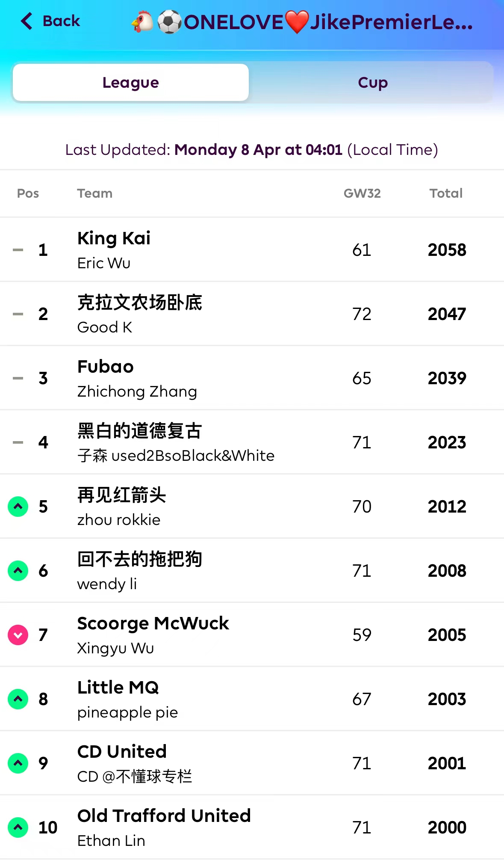
Task: Go Back using the Back label
Action: coord(61,21)
